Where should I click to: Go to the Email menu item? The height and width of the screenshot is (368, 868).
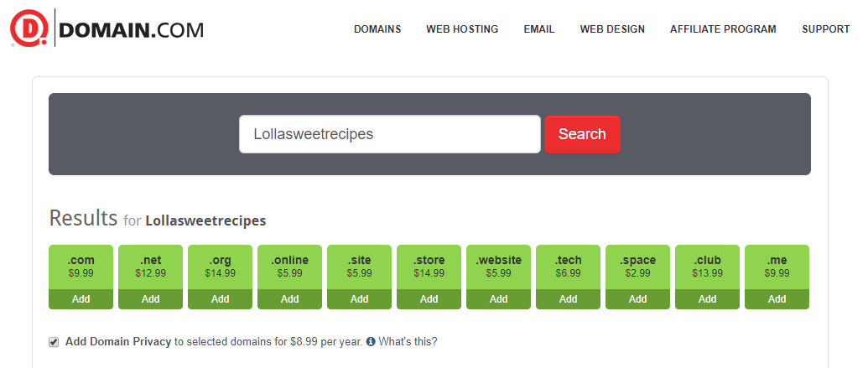click(539, 29)
